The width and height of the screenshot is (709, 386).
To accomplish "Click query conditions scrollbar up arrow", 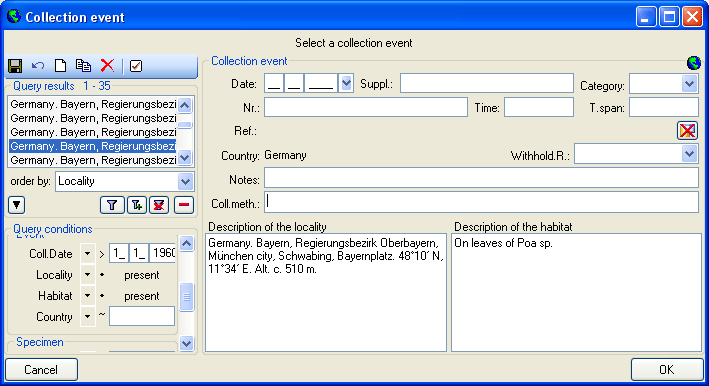I will pos(186,244).
